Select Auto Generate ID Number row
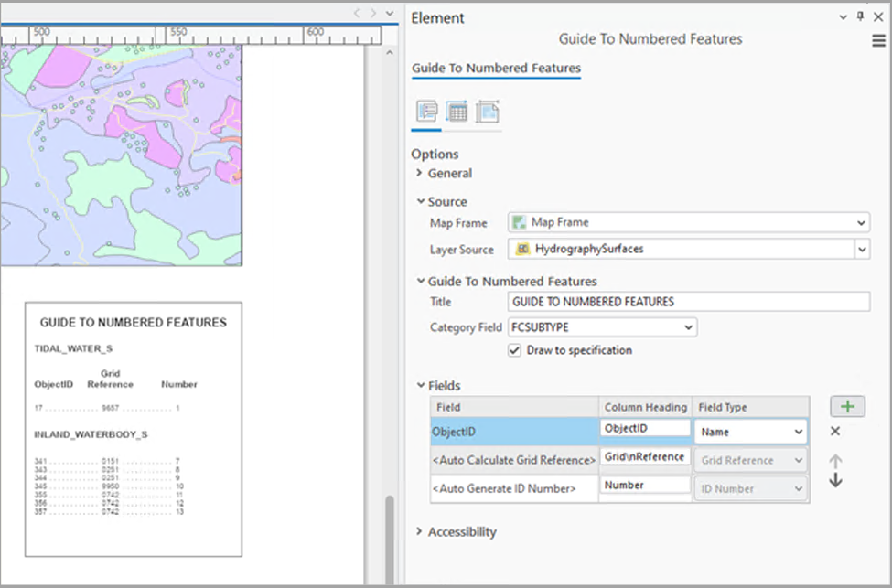Viewport: 892px width, 588px height. click(x=514, y=488)
